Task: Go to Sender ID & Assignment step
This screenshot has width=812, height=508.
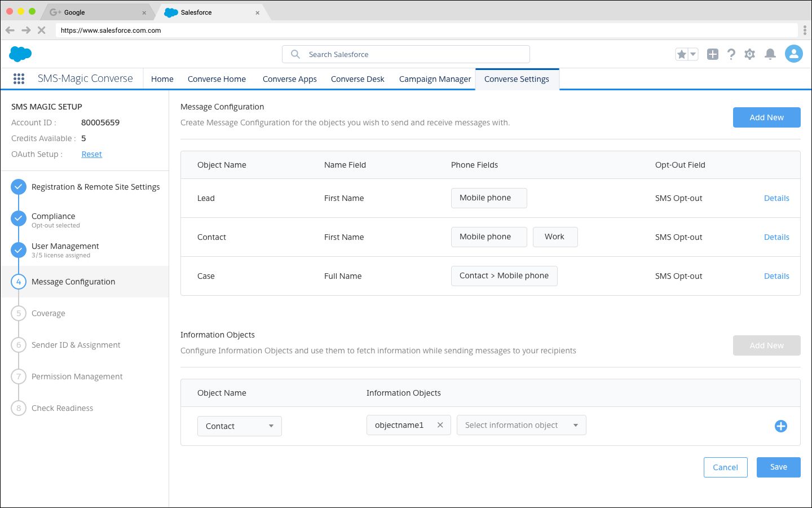Action: [x=76, y=345]
